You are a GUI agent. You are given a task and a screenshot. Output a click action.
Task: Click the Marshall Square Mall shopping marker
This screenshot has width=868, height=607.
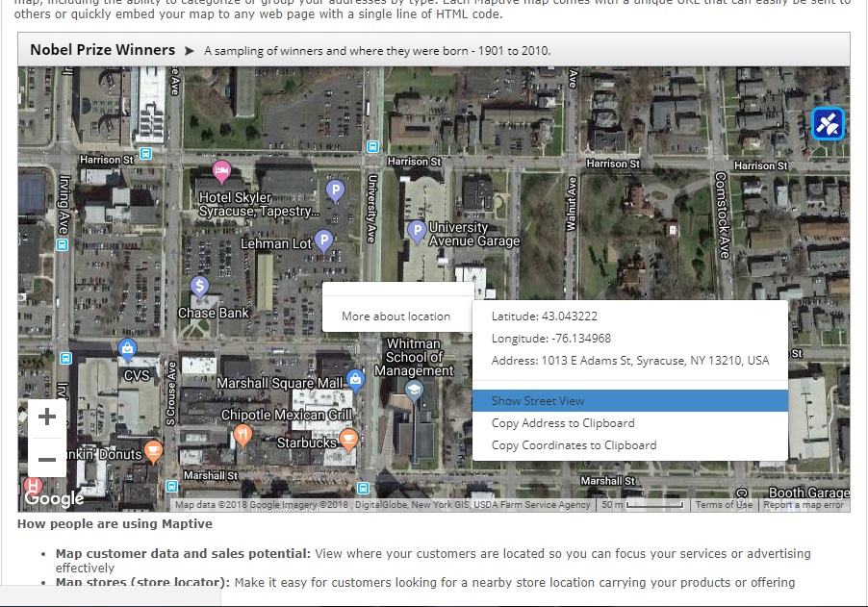355,380
